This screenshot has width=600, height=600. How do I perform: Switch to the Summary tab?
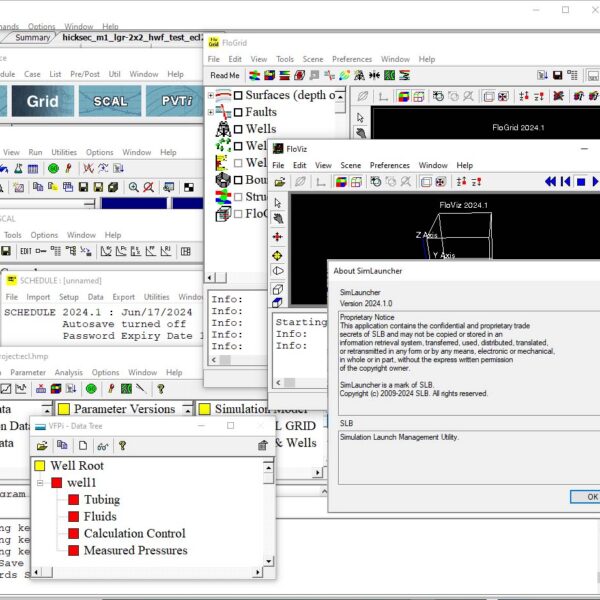[x=32, y=38]
